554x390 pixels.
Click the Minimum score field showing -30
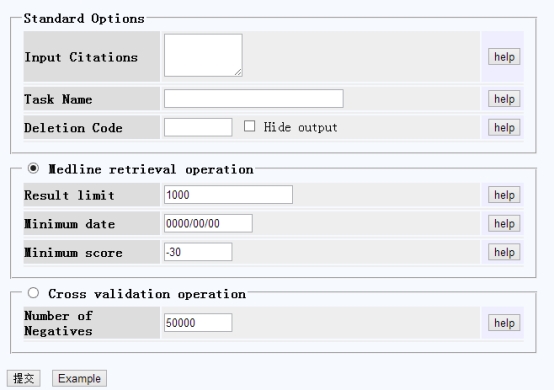[198, 252]
